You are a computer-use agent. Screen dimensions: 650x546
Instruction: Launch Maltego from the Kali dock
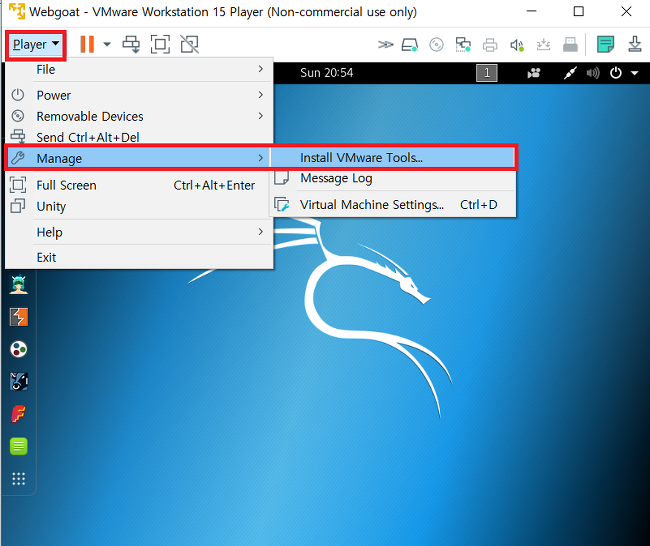pos(19,381)
